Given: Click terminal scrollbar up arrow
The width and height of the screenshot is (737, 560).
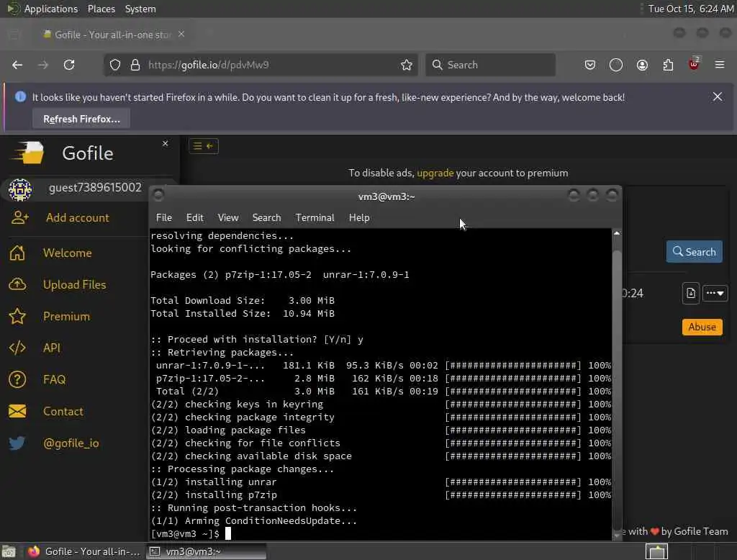Looking at the screenshot, I should [x=617, y=233].
